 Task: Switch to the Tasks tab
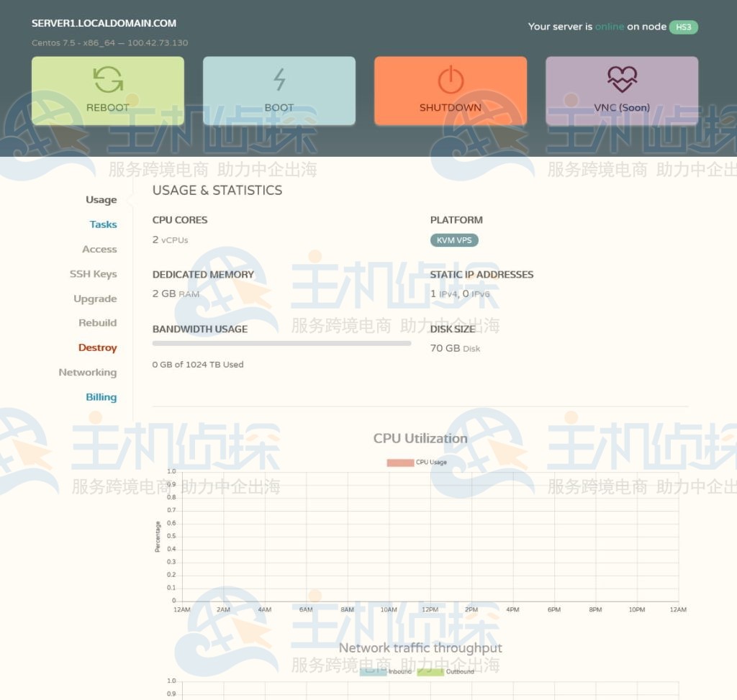[103, 224]
